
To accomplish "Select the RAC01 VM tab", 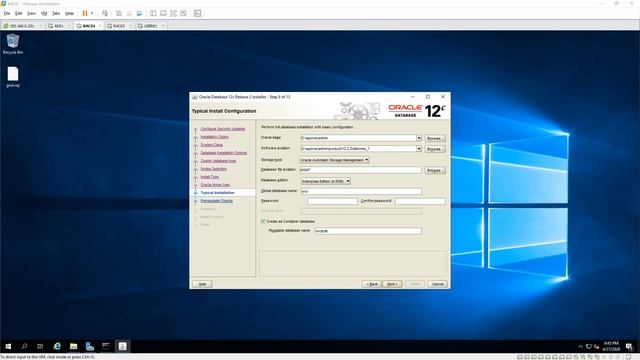I will [x=89, y=26].
